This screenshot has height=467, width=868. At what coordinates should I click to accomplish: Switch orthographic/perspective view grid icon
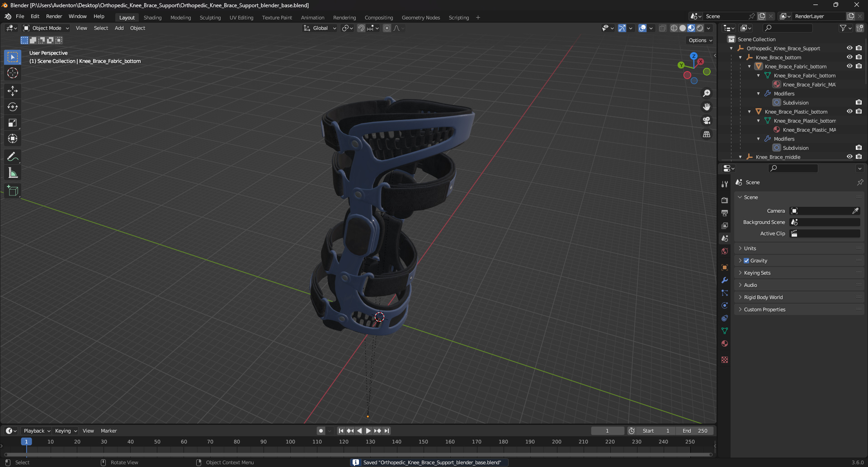tap(707, 134)
